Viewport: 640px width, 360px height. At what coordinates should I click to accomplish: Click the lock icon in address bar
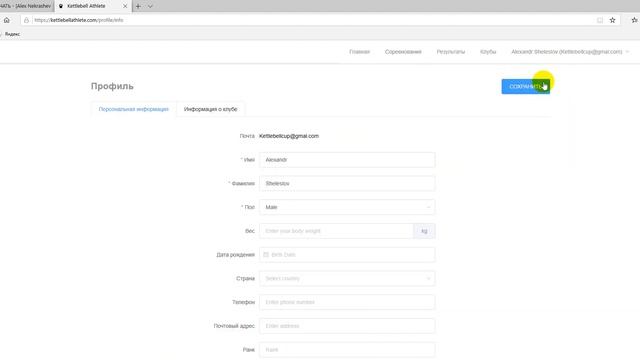27,20
